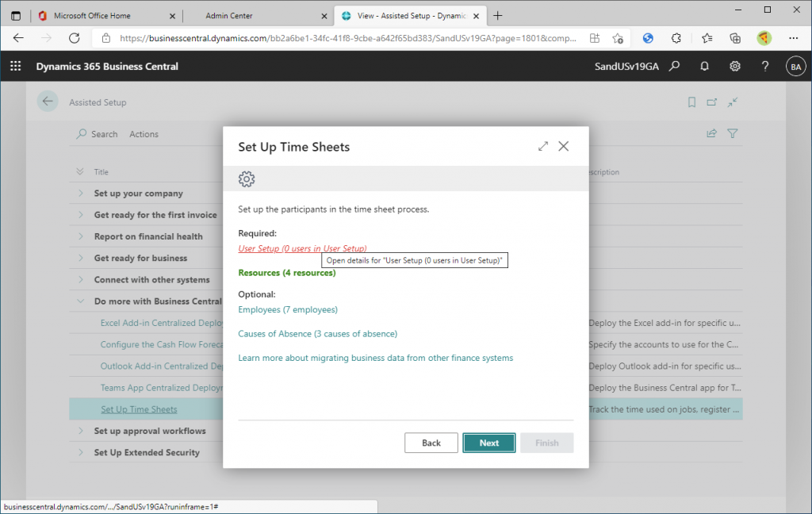
Task: Open the Dynamics 365 app launcher waffle
Action: click(16, 66)
